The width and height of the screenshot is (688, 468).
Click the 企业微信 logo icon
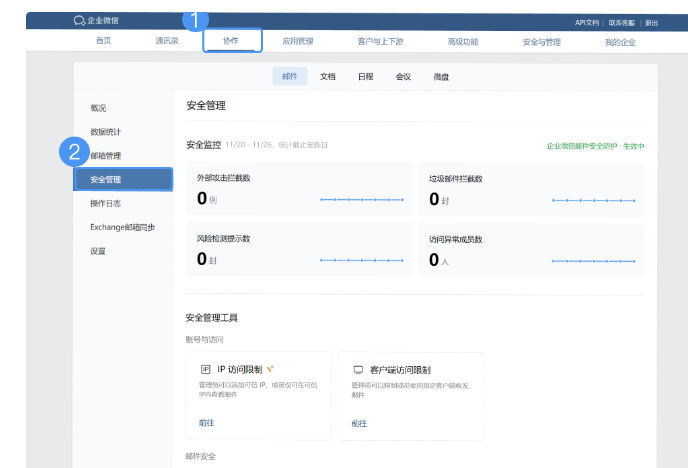click(x=80, y=21)
